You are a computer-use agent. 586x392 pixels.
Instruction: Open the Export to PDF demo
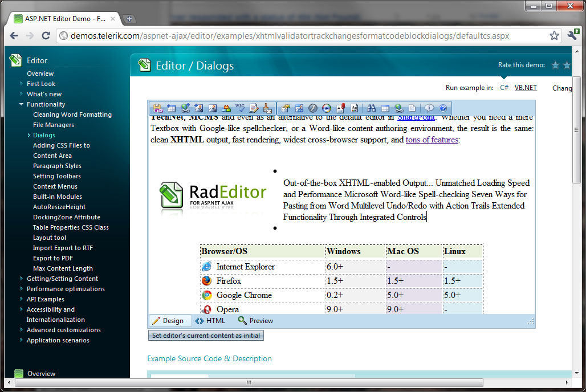[x=53, y=258]
